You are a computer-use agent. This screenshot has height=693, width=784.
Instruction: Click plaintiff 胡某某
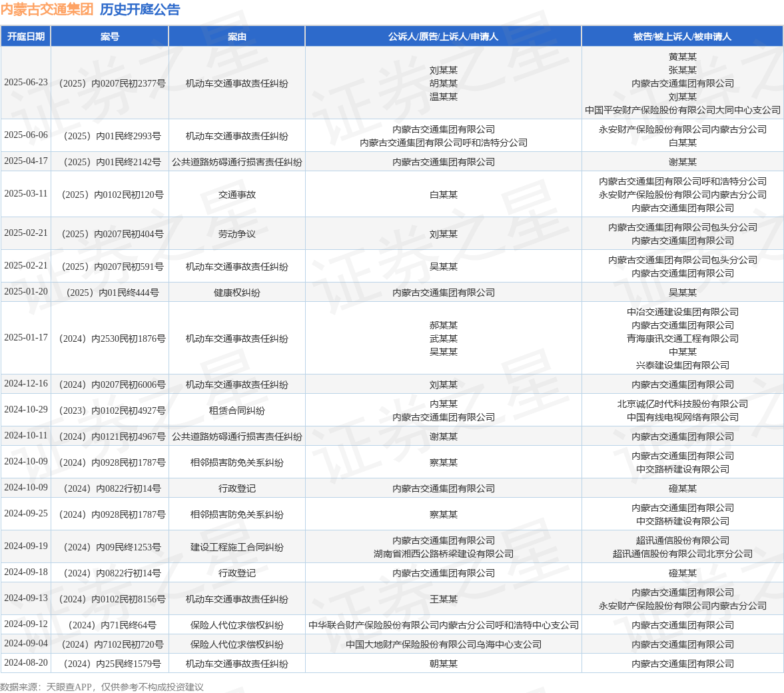coord(444,83)
